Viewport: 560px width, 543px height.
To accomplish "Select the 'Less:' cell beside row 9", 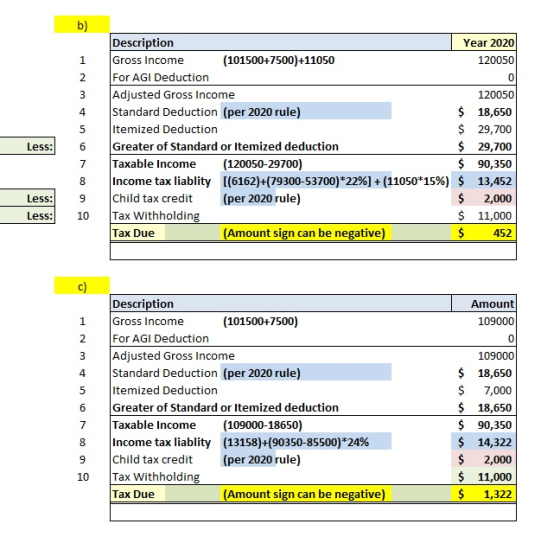I will 28,198.
